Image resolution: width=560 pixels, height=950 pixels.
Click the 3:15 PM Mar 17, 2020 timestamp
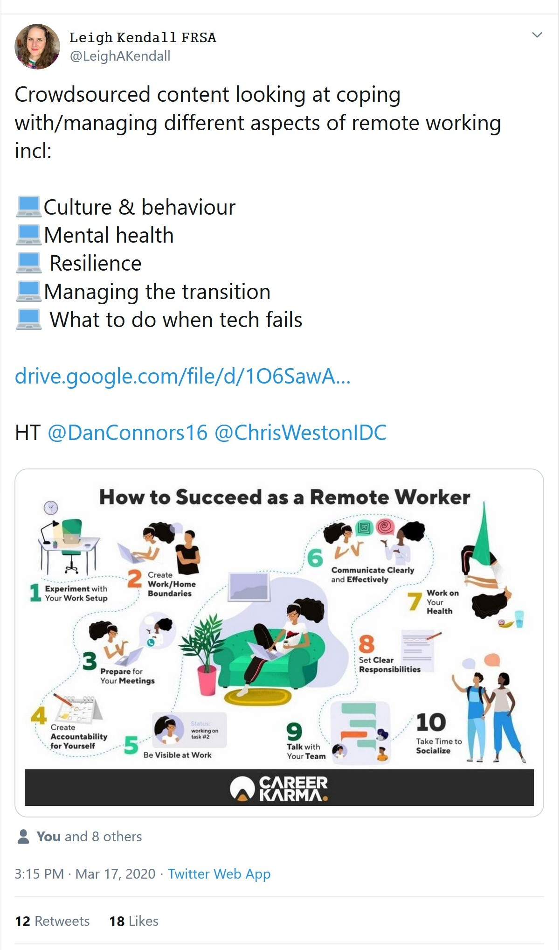coord(85,873)
